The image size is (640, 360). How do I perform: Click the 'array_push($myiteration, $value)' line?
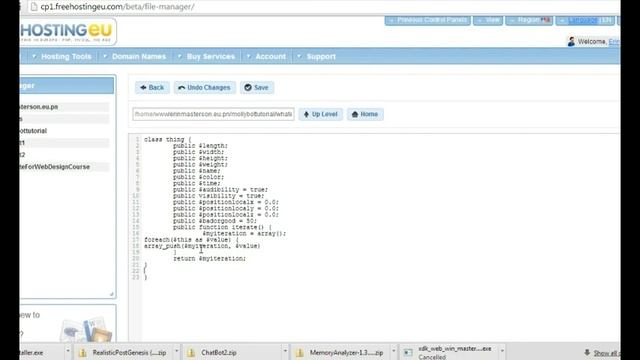click(202, 246)
